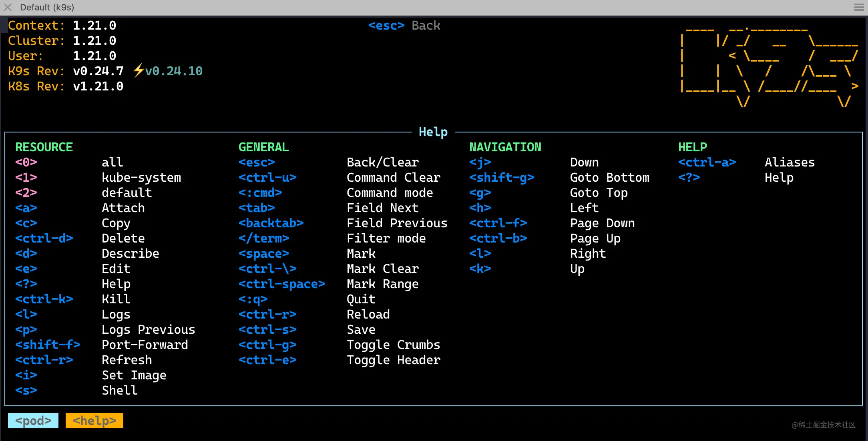
Task: Click the <e> shortcut key
Action: (26, 269)
